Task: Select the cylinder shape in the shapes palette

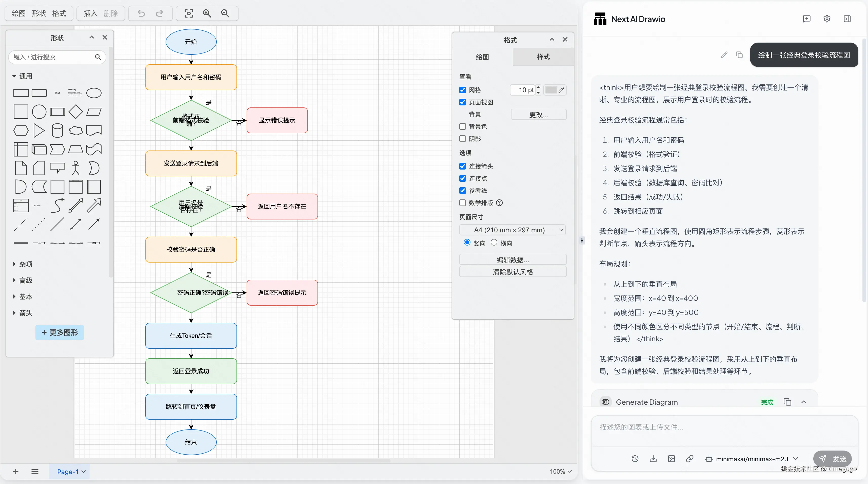Action: [57, 131]
